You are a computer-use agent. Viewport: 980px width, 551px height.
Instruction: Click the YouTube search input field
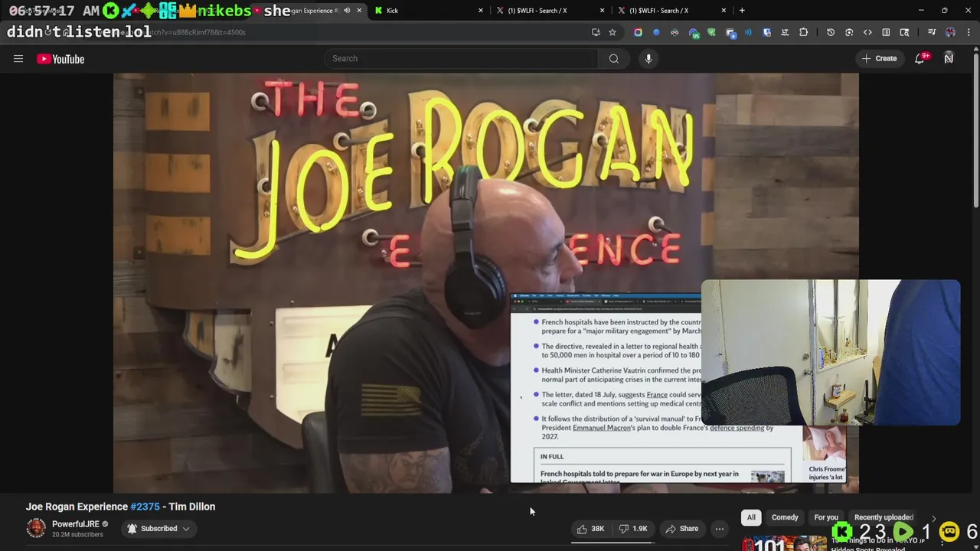[x=462, y=58]
